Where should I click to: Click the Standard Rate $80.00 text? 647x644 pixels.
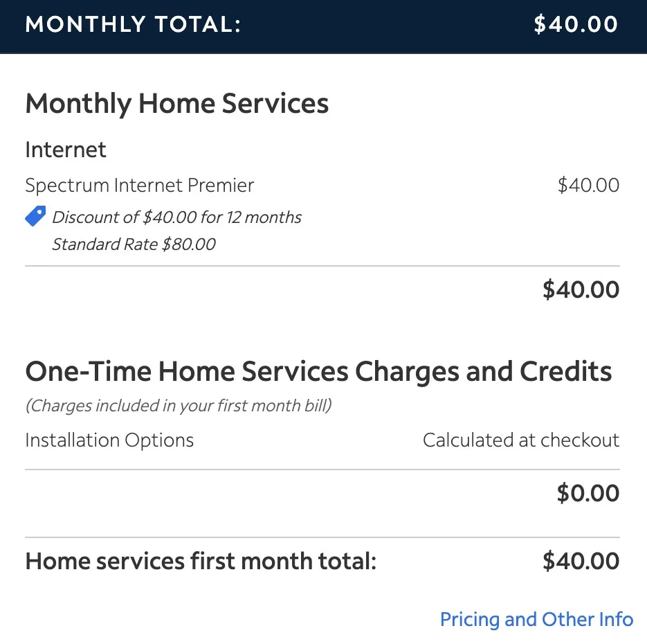[x=134, y=244]
